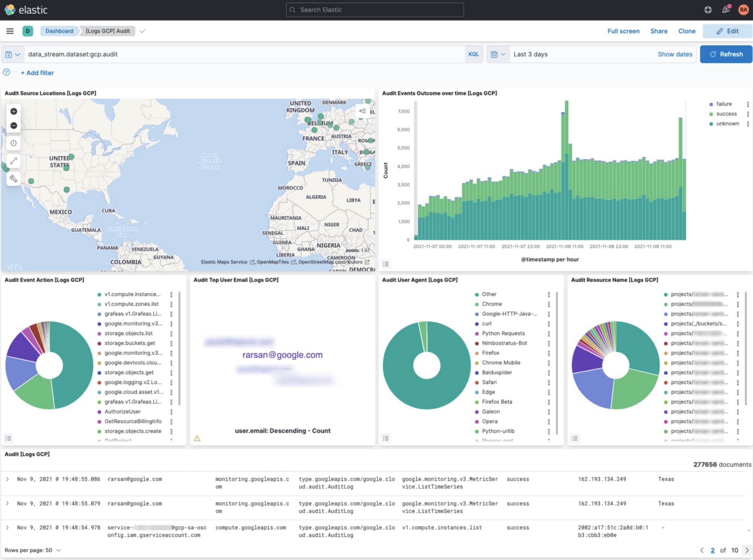Screen dimensions: 753x560
Task: Click the map crosshair/recenter icon
Action: 13,143
